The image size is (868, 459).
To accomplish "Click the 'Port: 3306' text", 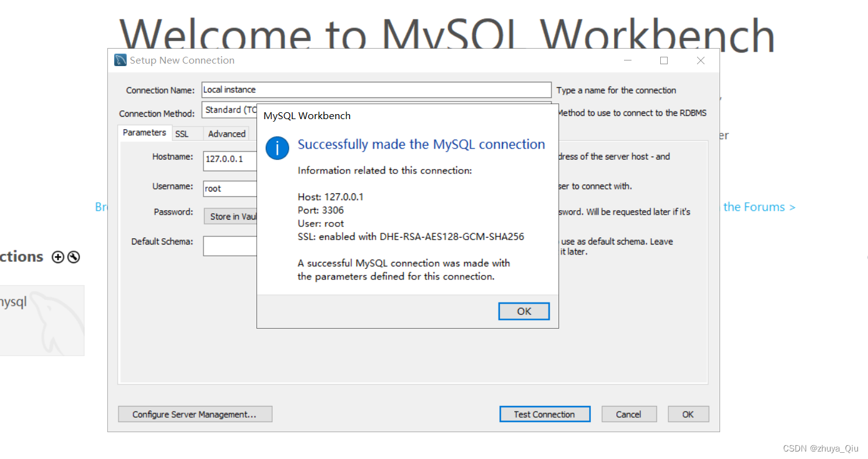I will tap(321, 210).
